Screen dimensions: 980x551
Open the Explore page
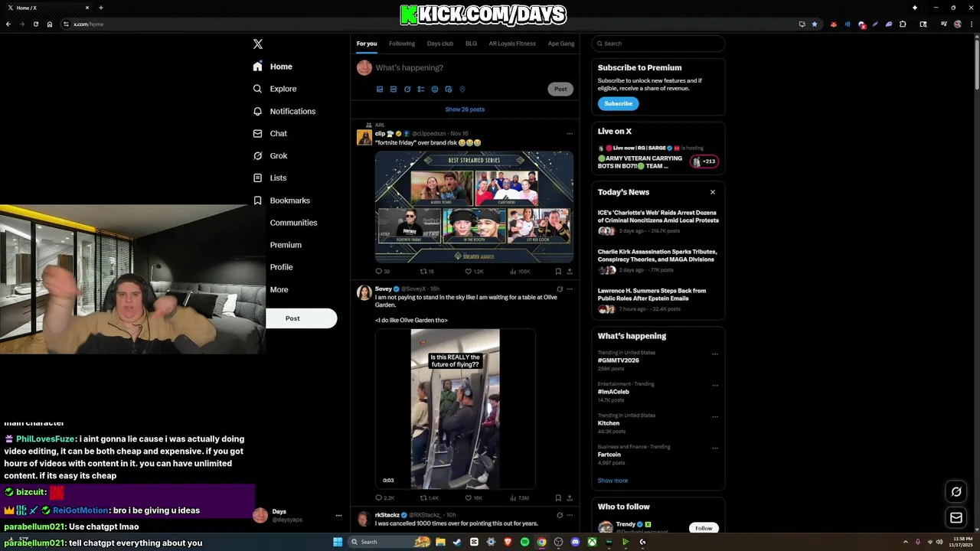coord(275,89)
